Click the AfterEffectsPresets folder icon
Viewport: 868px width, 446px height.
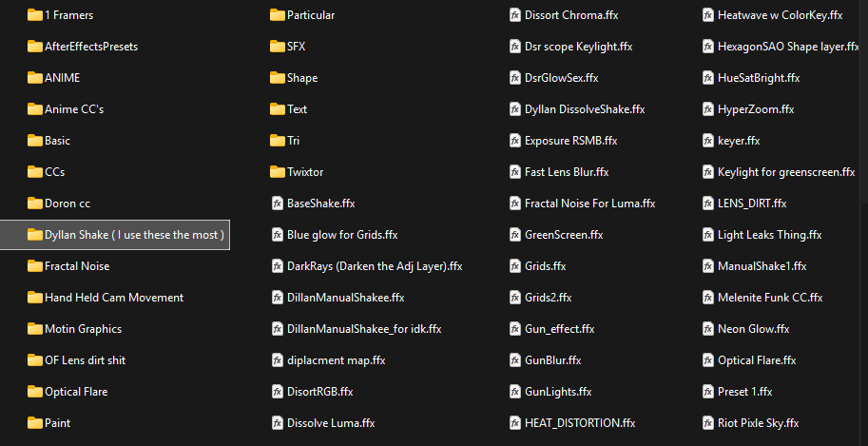point(35,47)
